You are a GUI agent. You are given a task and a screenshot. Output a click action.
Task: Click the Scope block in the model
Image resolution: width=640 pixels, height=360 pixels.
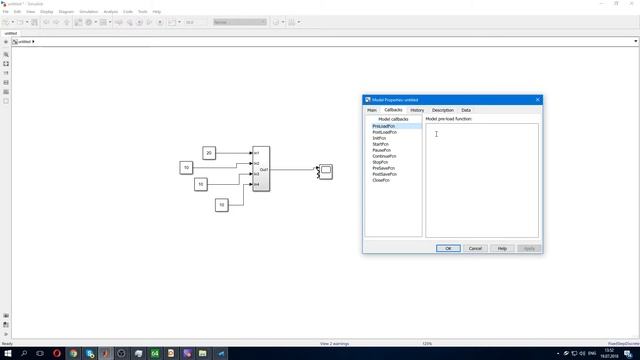[325, 171]
